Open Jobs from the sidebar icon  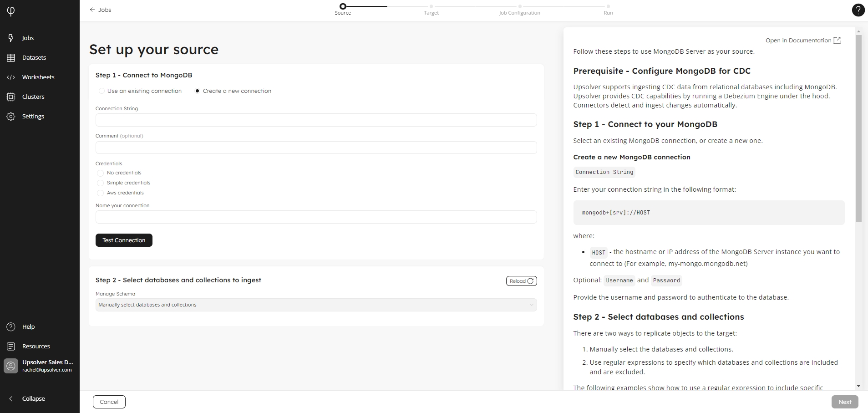11,38
